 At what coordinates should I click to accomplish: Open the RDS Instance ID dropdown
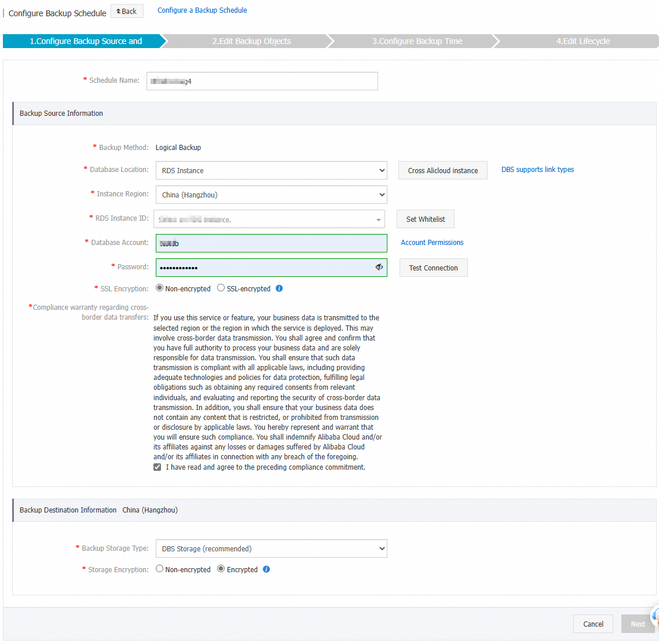point(269,219)
